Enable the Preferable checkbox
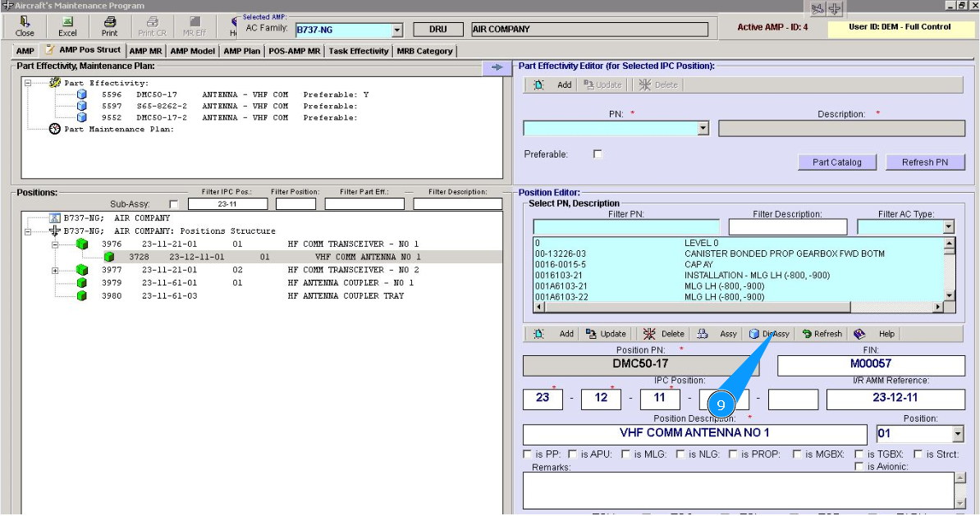This screenshot has width=980, height=516. (x=598, y=153)
